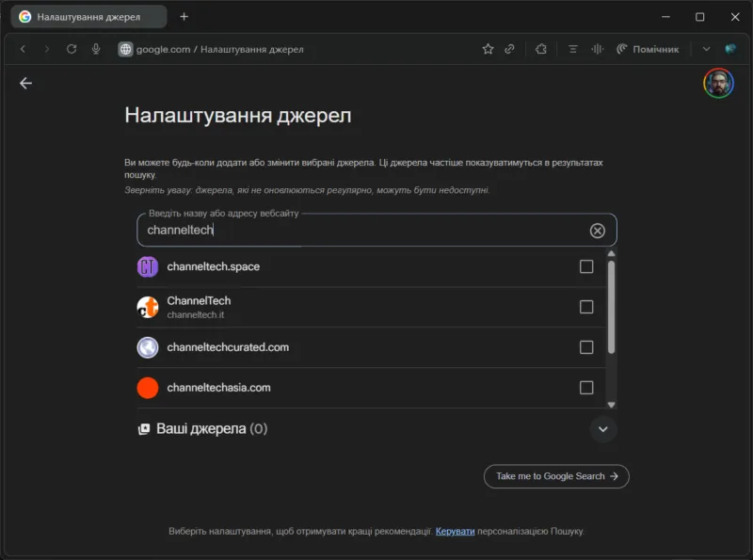Click the browser profile icon in toolbar
The width and height of the screenshot is (753, 560).
[730, 49]
